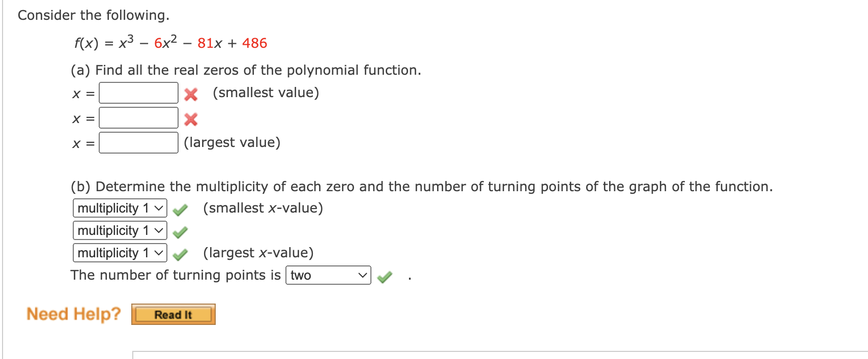Click the green checkmark beside second multiplicity dropdown

tap(181, 231)
